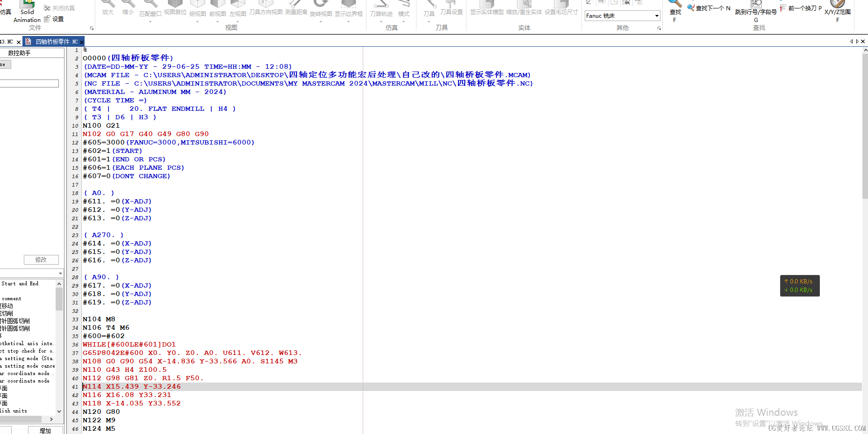Click line N124 M5
The width and height of the screenshot is (868, 434).
99,428
